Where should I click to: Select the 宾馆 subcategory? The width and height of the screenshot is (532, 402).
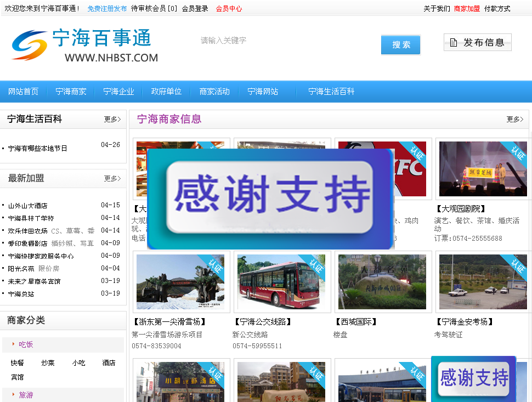pyautogui.click(x=18, y=377)
